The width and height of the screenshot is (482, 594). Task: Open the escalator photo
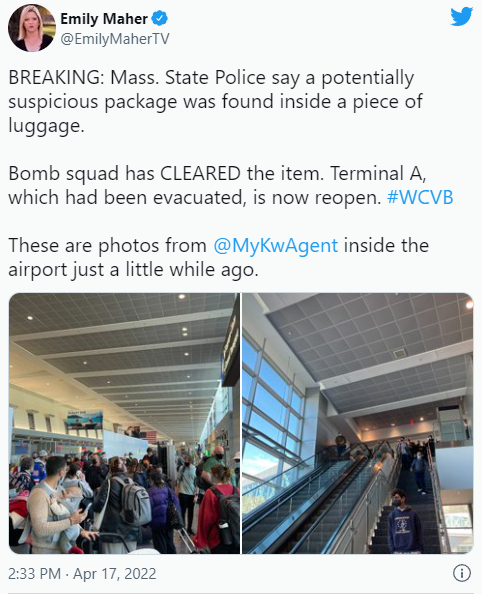coord(358,423)
